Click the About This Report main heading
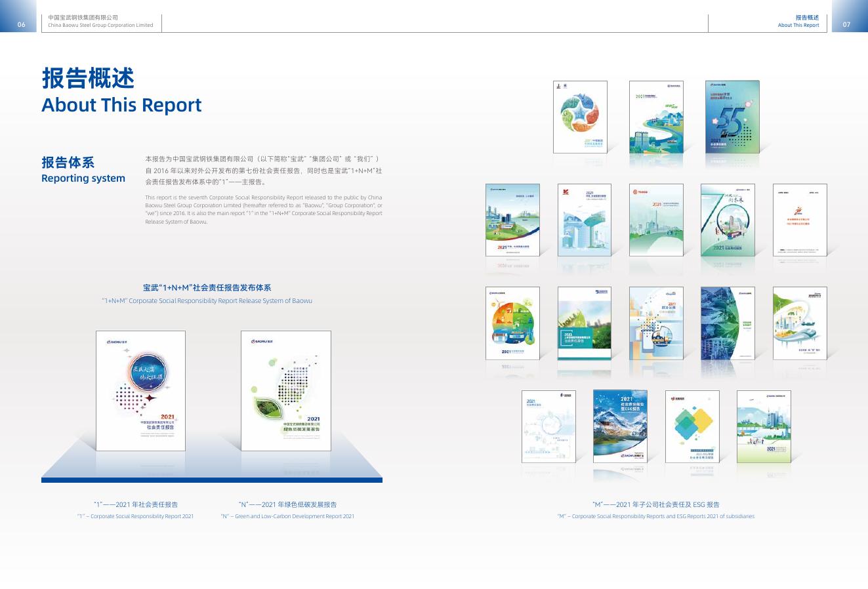The height and width of the screenshot is (589, 868). click(121, 105)
